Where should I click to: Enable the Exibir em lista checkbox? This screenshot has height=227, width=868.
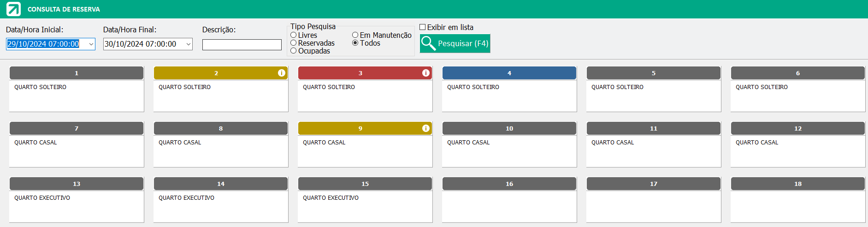422,27
